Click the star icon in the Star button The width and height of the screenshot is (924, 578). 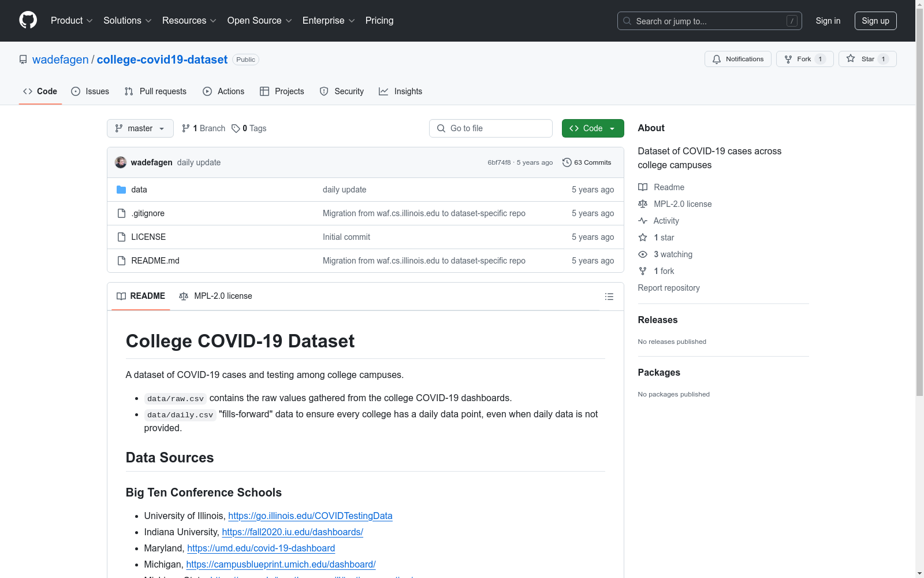[x=851, y=58]
